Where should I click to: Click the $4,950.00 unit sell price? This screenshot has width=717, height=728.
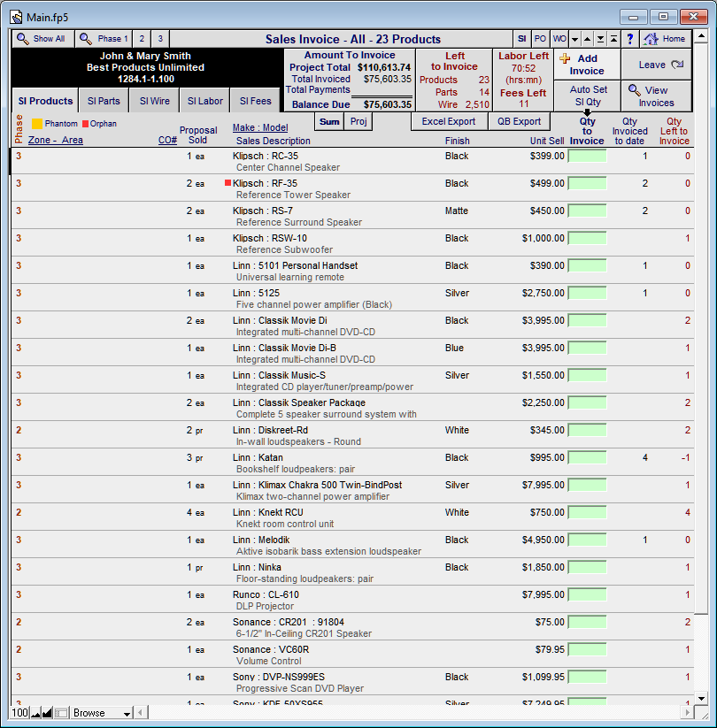[x=544, y=540]
